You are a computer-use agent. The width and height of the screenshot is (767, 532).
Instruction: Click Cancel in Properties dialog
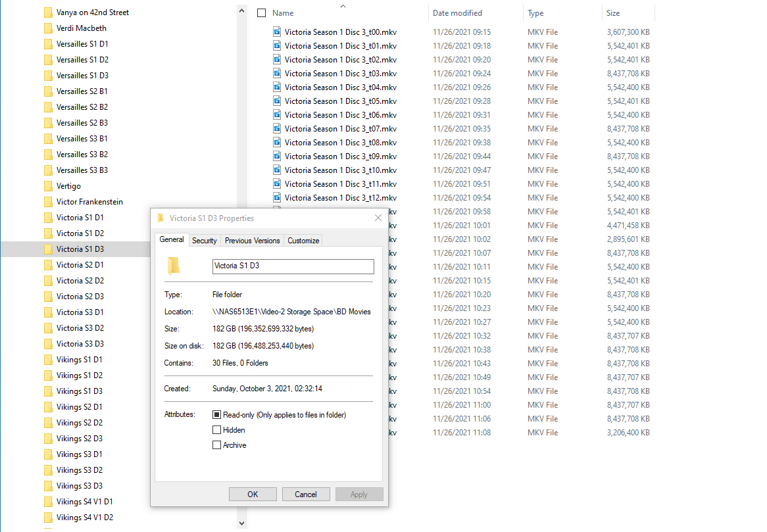(x=306, y=495)
